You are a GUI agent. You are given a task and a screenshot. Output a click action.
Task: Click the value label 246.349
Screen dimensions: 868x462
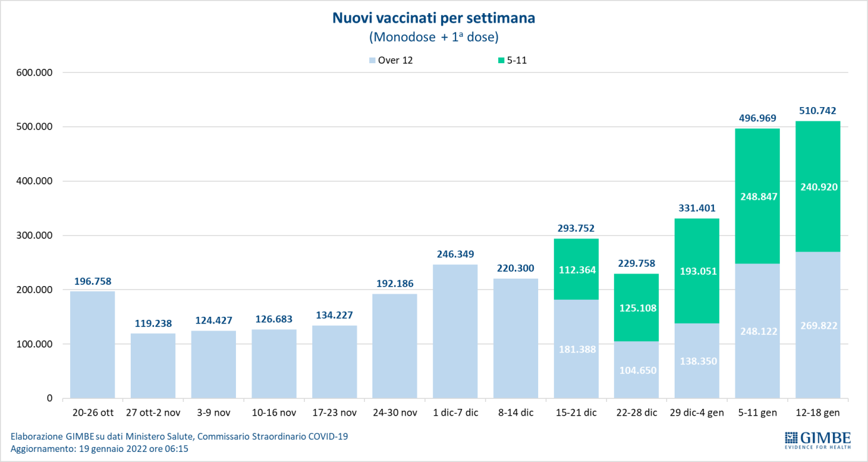[456, 254]
